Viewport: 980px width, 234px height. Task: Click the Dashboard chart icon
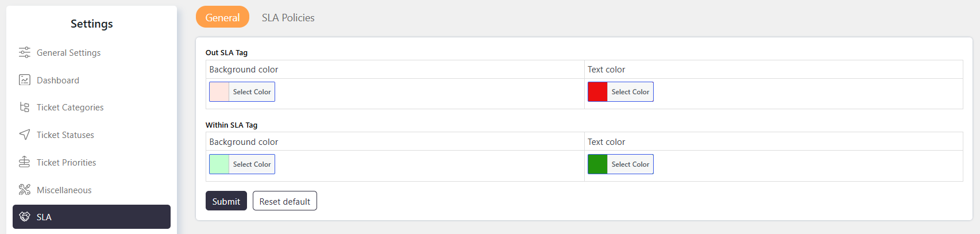[x=25, y=80]
